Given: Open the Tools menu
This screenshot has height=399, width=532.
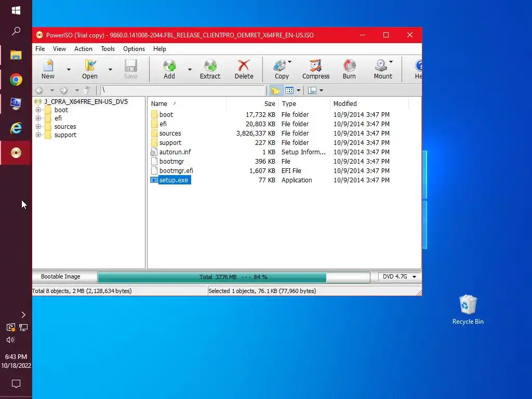Looking at the screenshot, I should [108, 49].
